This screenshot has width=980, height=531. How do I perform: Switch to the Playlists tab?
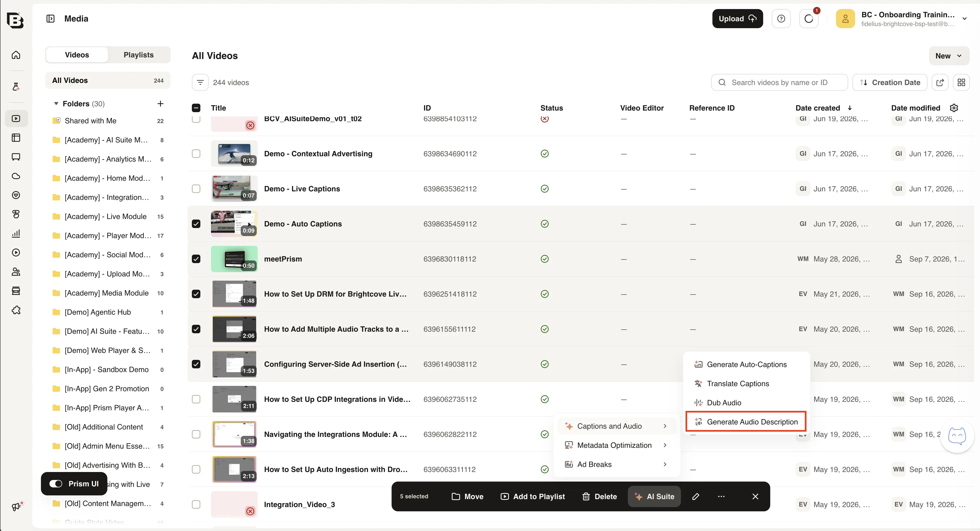138,55
